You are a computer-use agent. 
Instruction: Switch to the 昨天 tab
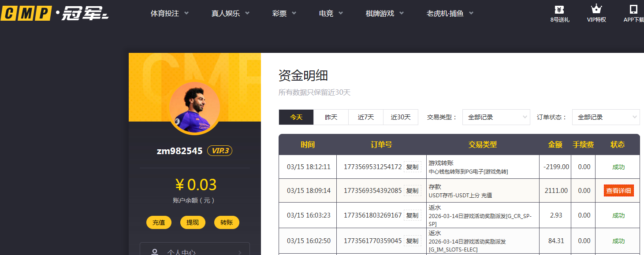pos(331,117)
